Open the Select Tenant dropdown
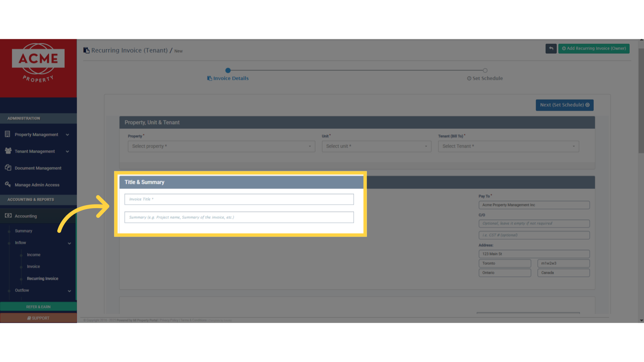The width and height of the screenshot is (644, 362). pyautogui.click(x=508, y=146)
